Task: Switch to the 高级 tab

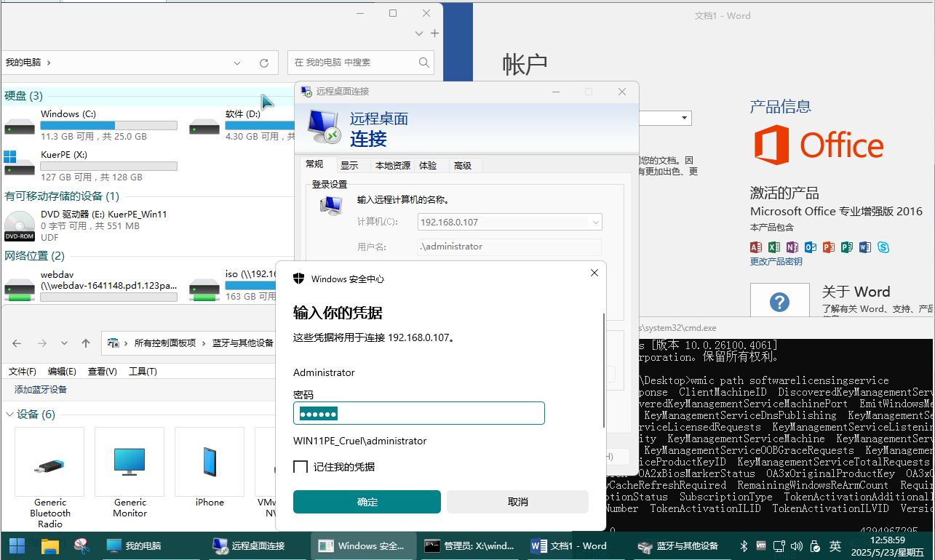Action: (463, 166)
